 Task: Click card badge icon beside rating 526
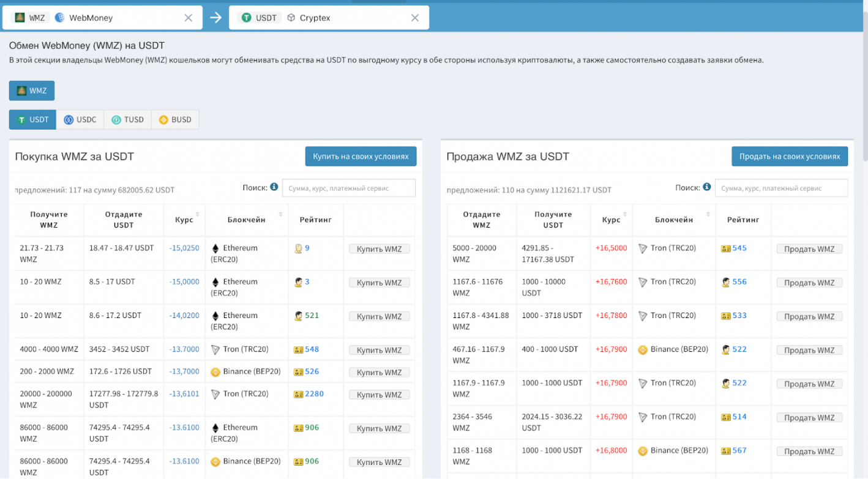click(298, 372)
